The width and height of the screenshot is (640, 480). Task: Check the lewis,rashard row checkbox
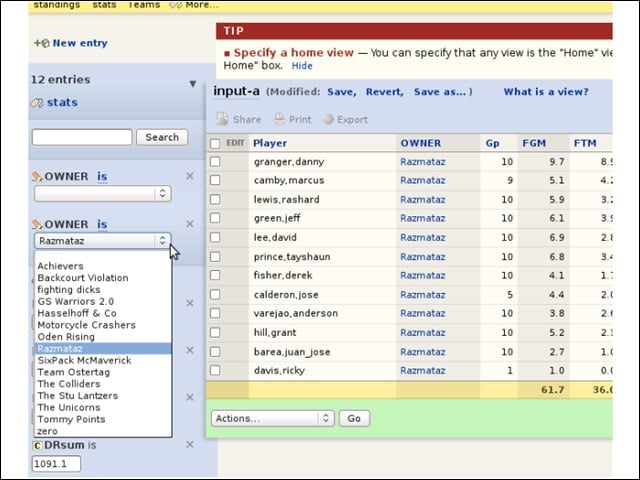click(215, 199)
